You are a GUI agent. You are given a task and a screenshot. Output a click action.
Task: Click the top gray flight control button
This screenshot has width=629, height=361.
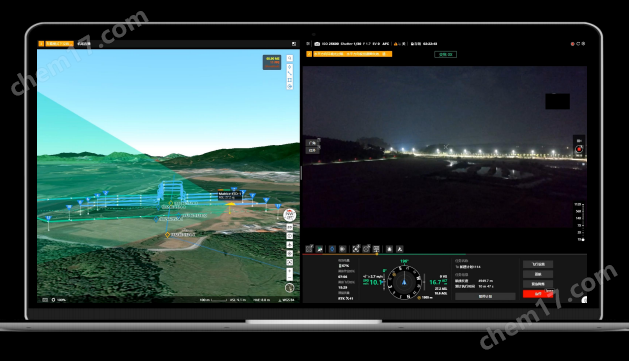538,264
